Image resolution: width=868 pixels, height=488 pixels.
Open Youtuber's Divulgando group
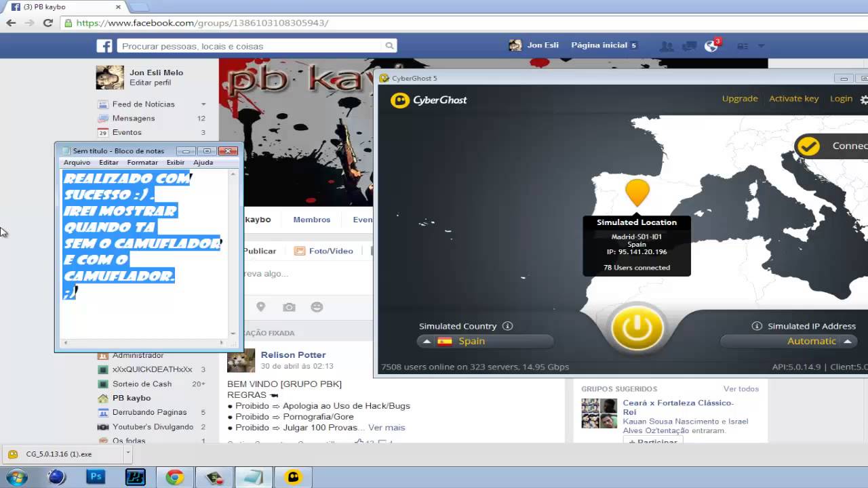[x=153, y=427]
